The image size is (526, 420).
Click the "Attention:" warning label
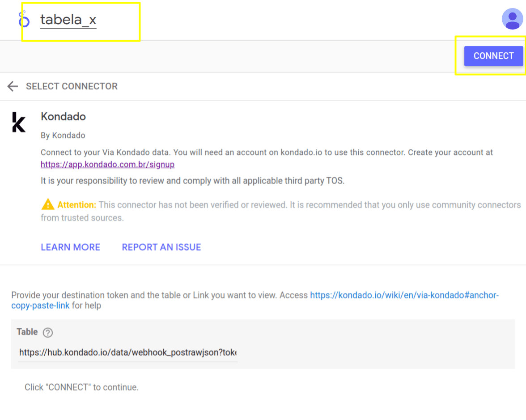tap(76, 205)
